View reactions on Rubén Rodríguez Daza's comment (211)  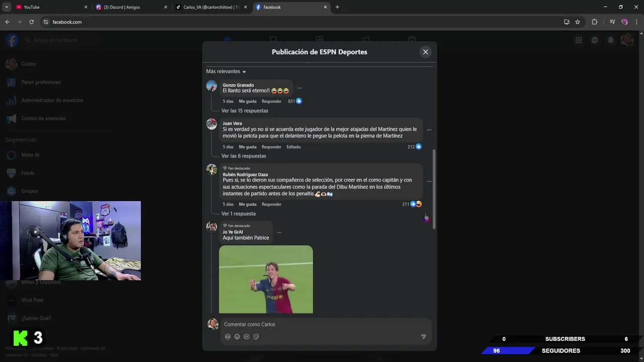pos(412,204)
